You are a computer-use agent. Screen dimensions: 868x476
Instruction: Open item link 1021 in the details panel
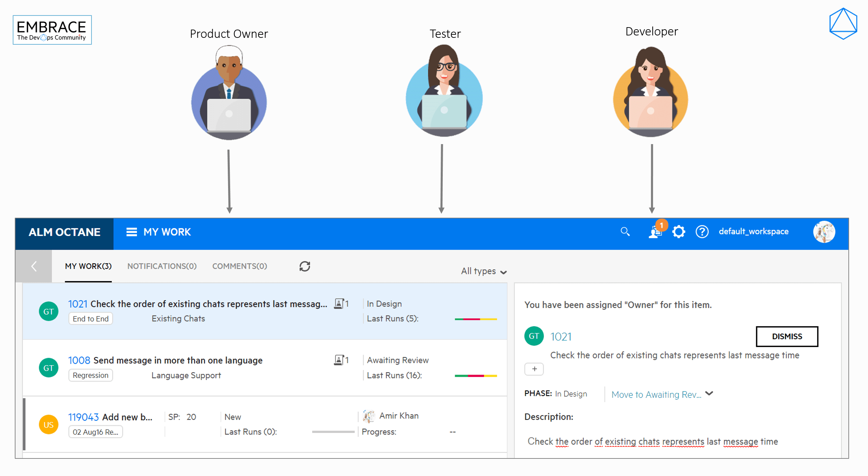(x=561, y=337)
